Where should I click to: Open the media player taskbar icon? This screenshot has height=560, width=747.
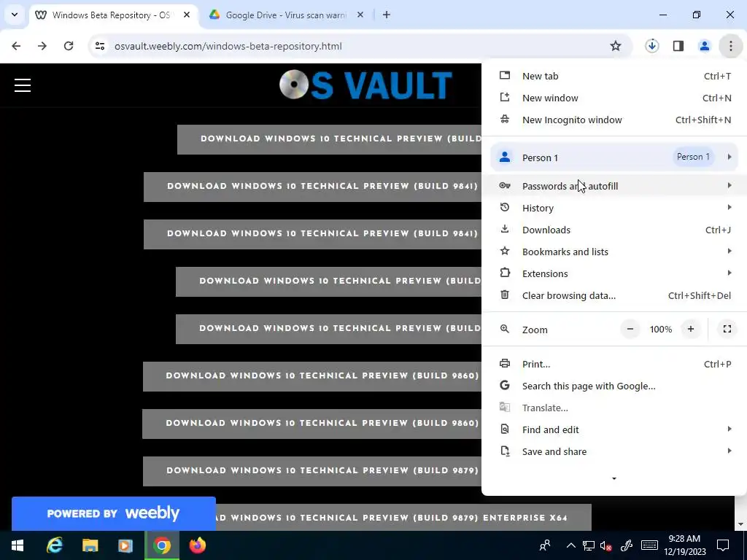click(x=125, y=545)
